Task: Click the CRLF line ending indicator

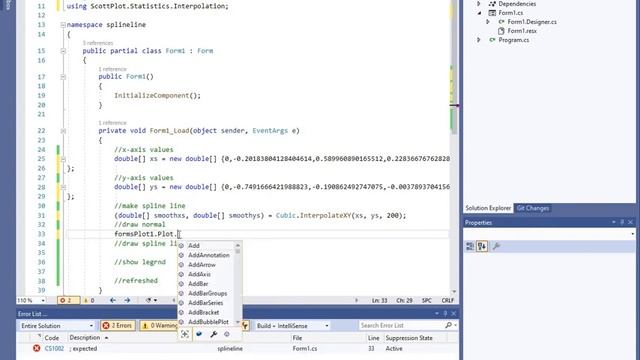Action: click(448, 300)
